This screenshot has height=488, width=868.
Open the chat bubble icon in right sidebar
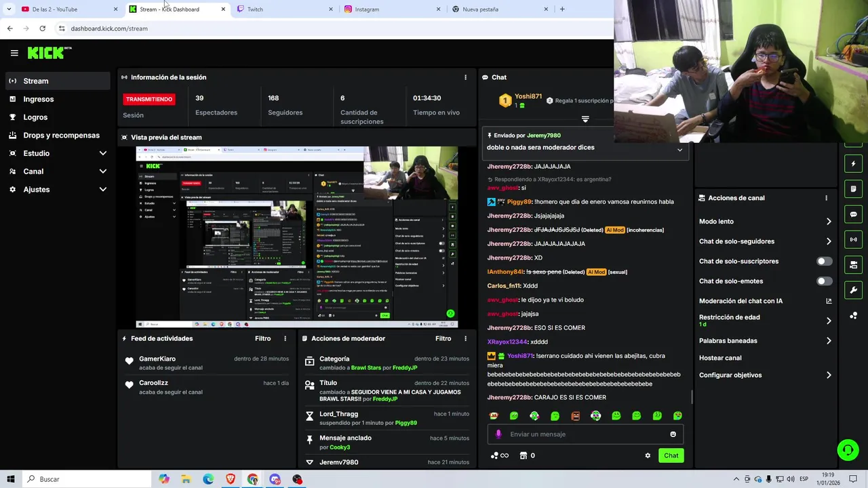pyautogui.click(x=853, y=214)
